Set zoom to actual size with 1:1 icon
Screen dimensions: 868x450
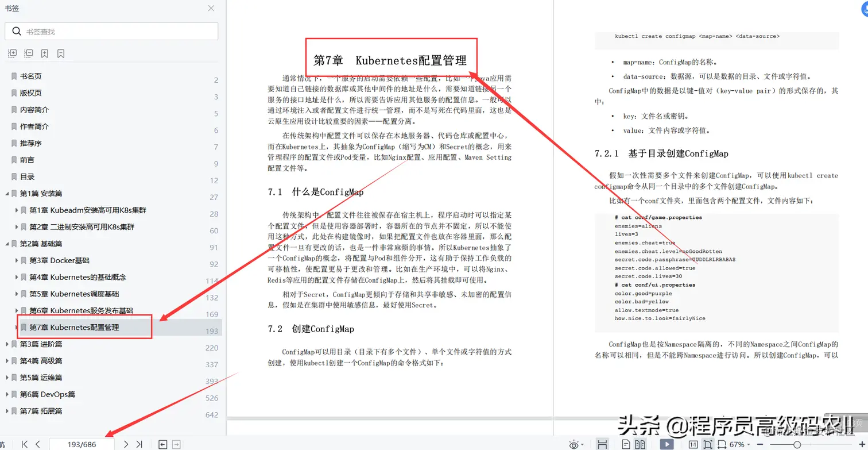[693, 444]
